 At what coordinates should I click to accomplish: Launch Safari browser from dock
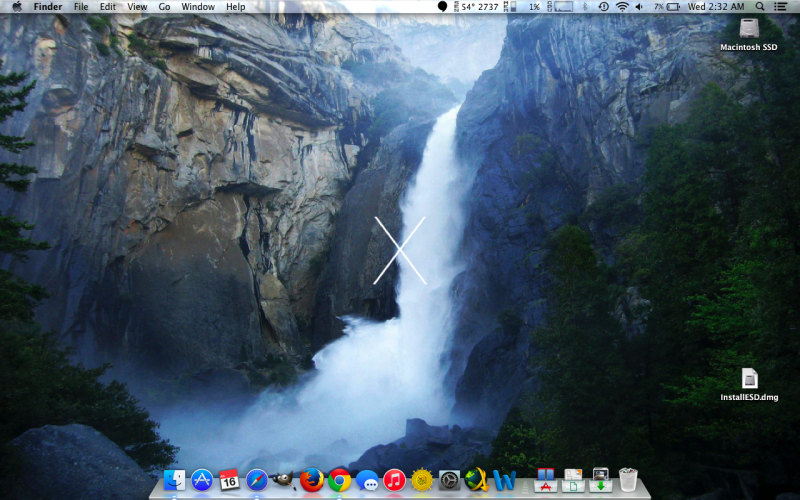257,480
